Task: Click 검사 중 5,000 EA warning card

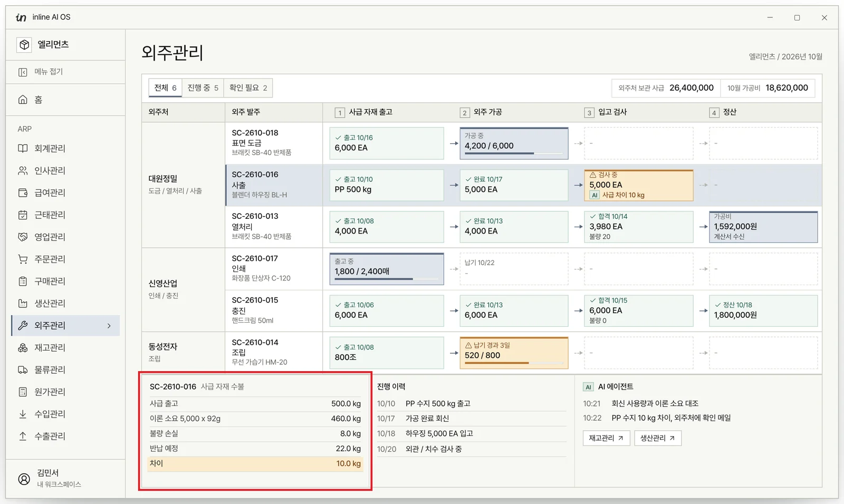Action: click(639, 185)
